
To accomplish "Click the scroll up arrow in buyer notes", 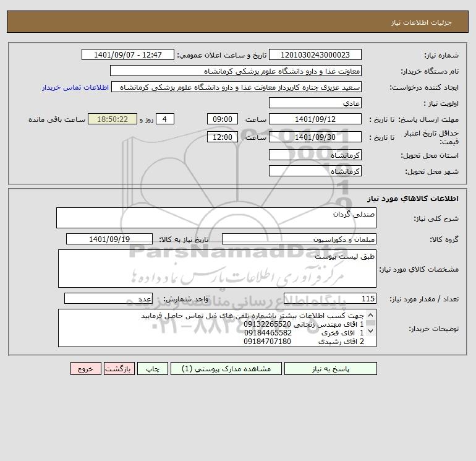I will coord(370,316).
